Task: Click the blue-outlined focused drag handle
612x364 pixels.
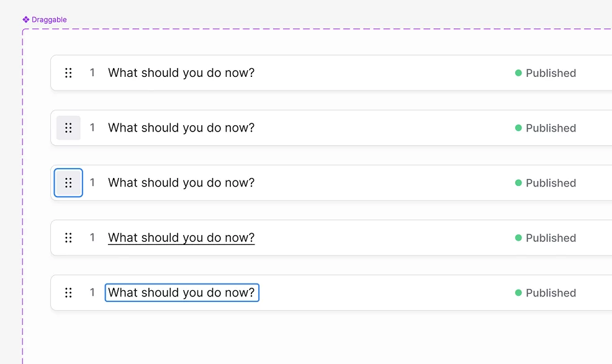Action: (68, 182)
